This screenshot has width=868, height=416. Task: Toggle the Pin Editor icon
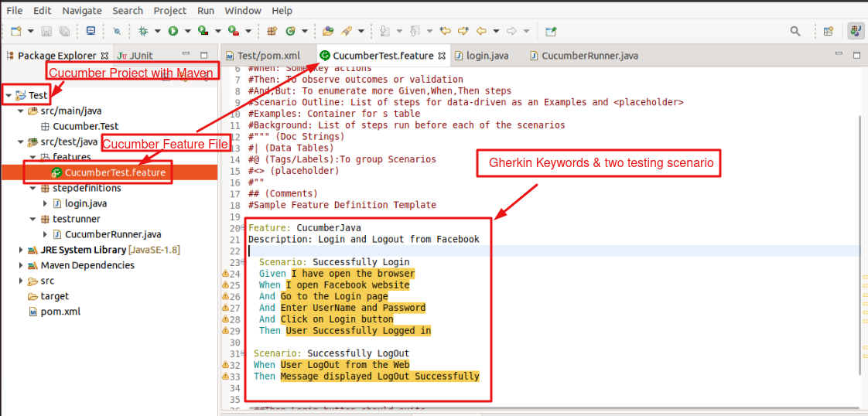pyautogui.click(x=550, y=32)
